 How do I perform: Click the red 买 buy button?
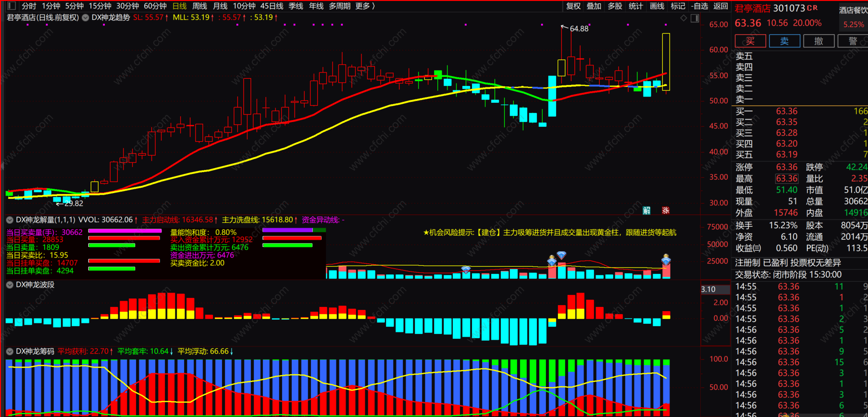[x=750, y=41]
